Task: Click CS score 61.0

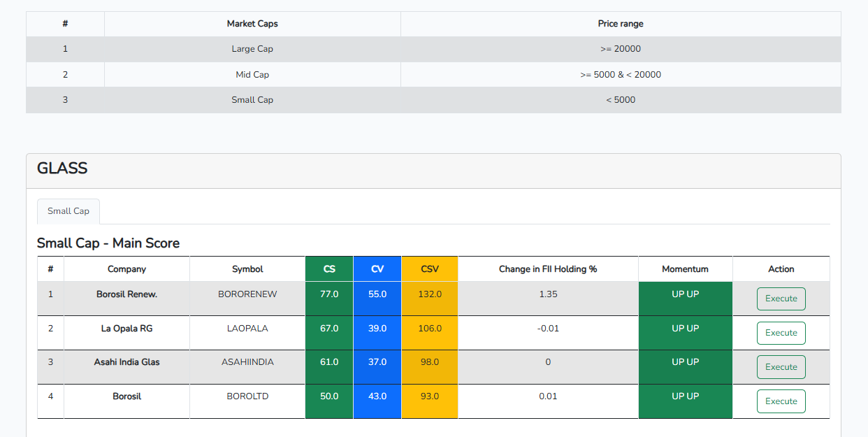Action: coord(329,362)
